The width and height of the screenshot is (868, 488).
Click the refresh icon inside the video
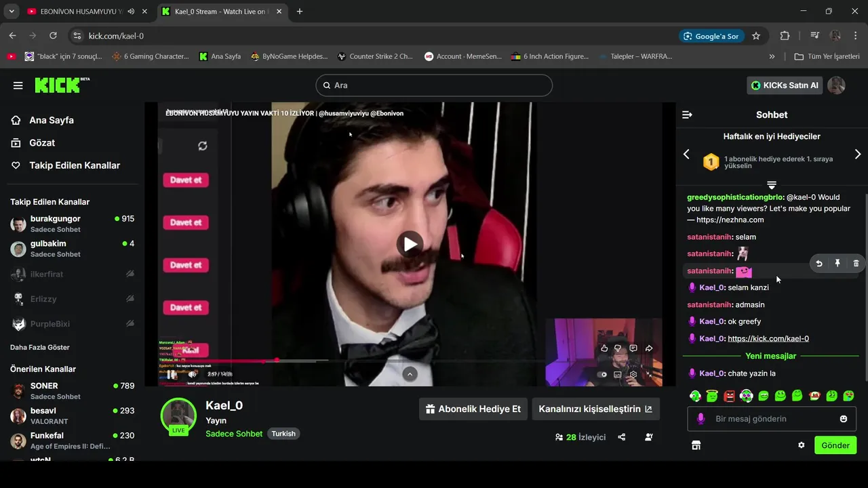point(202,146)
